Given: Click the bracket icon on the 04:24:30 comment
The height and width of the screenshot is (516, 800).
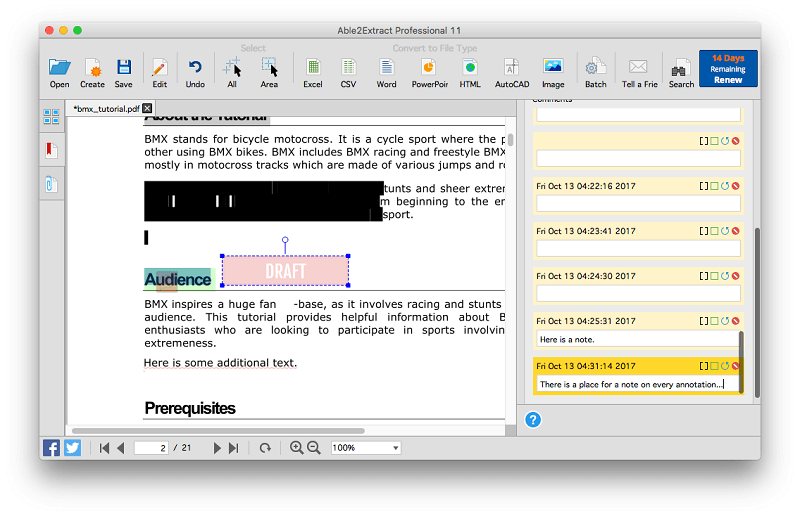Looking at the screenshot, I should [704, 276].
